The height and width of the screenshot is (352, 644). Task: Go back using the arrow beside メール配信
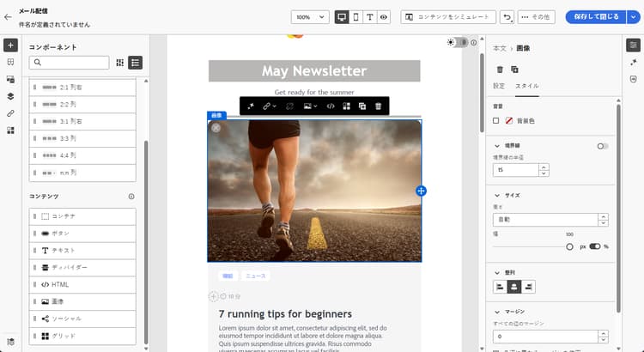(8, 17)
